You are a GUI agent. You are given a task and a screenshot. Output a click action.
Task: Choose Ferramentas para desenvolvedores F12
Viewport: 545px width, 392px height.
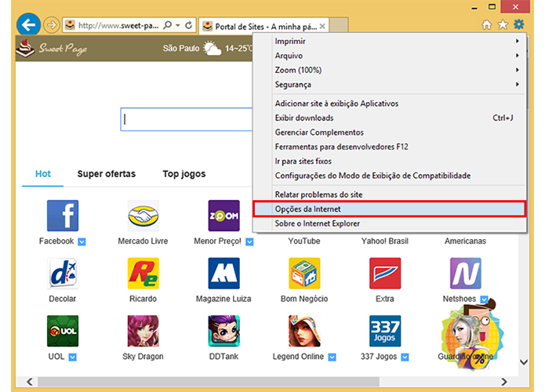389,147
